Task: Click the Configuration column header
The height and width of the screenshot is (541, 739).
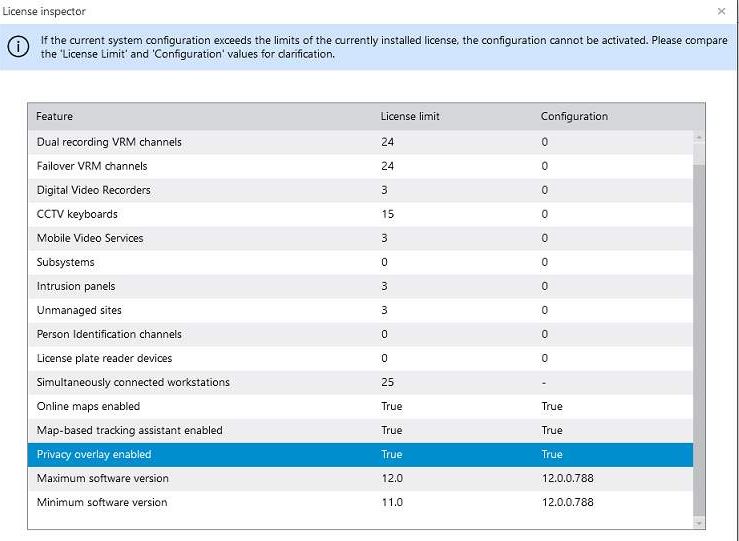Action: (574, 116)
